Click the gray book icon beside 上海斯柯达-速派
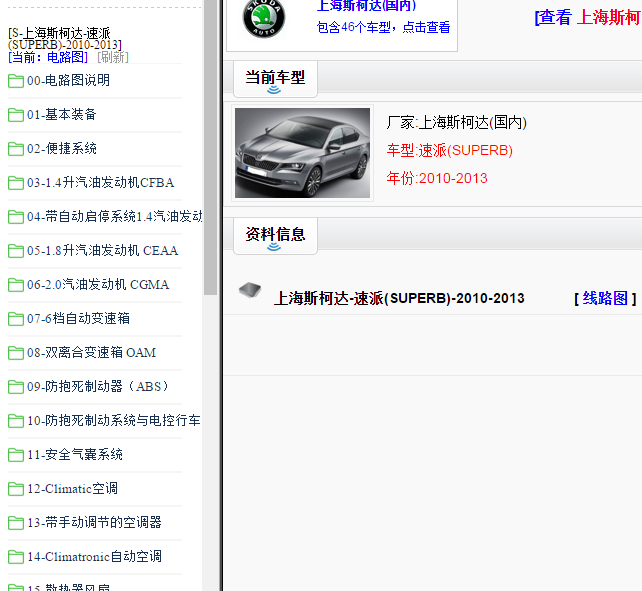 (250, 290)
